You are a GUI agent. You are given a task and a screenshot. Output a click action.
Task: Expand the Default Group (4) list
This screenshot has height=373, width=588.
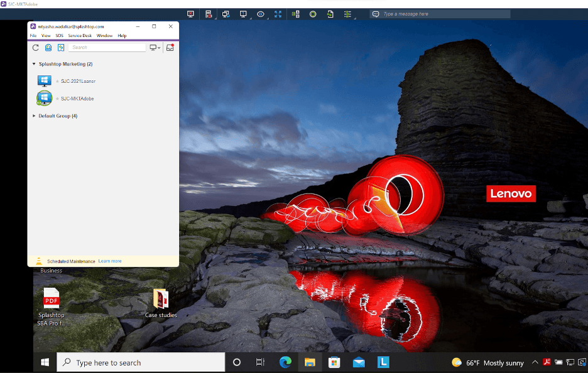click(x=34, y=116)
